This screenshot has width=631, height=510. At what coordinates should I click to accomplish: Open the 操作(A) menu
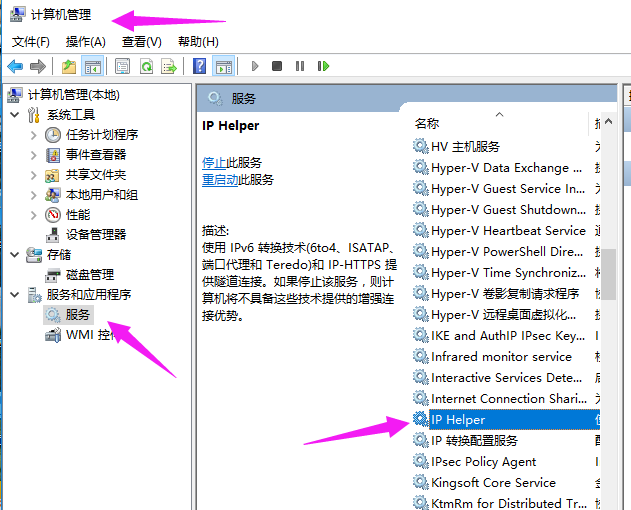pyautogui.click(x=85, y=41)
